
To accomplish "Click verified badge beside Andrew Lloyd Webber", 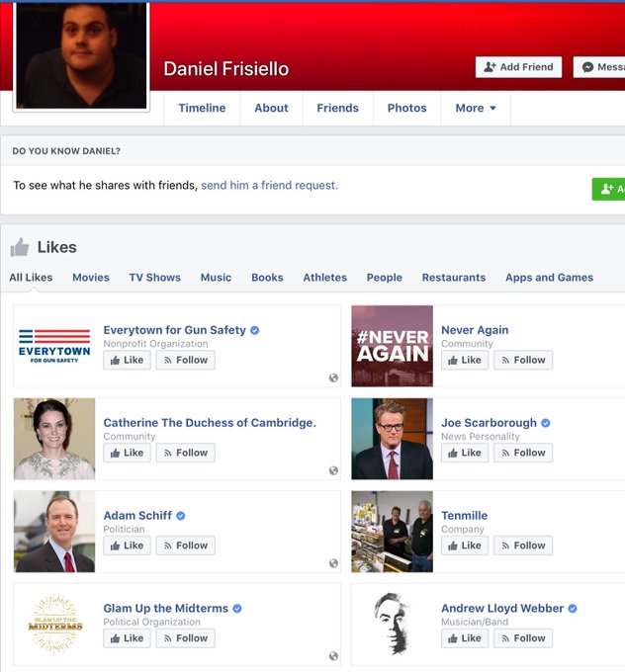I will point(573,608).
